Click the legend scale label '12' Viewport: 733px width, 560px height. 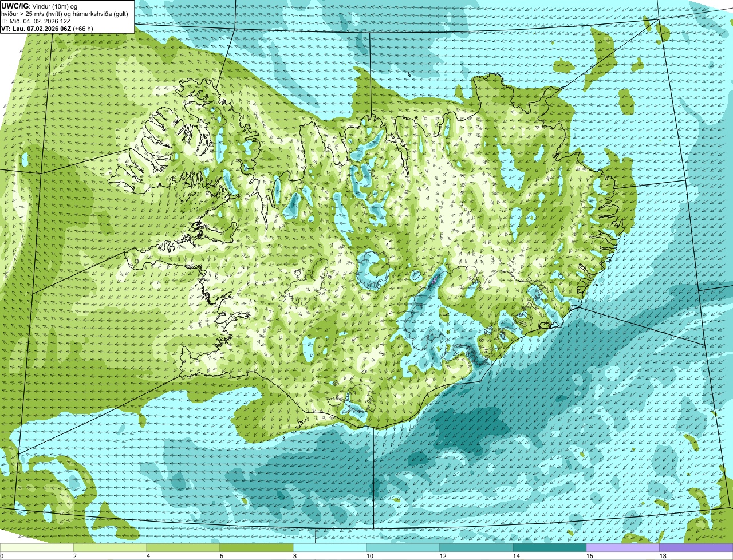(x=443, y=556)
